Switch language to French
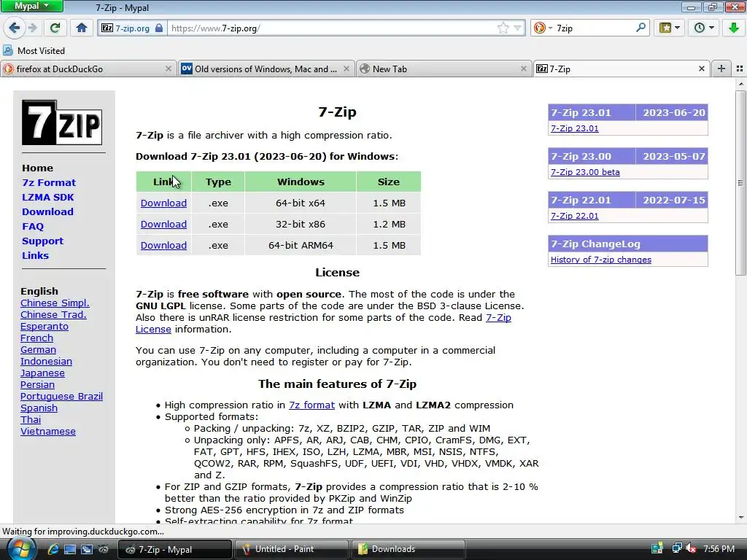The image size is (747, 560). (36, 338)
